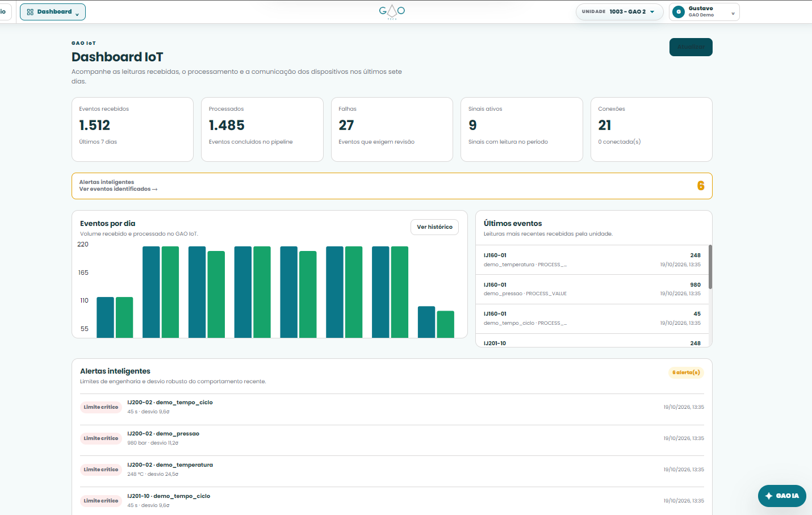Click the 6 alerta(s) badge
Screen dimensions: 812x515
[686, 372]
